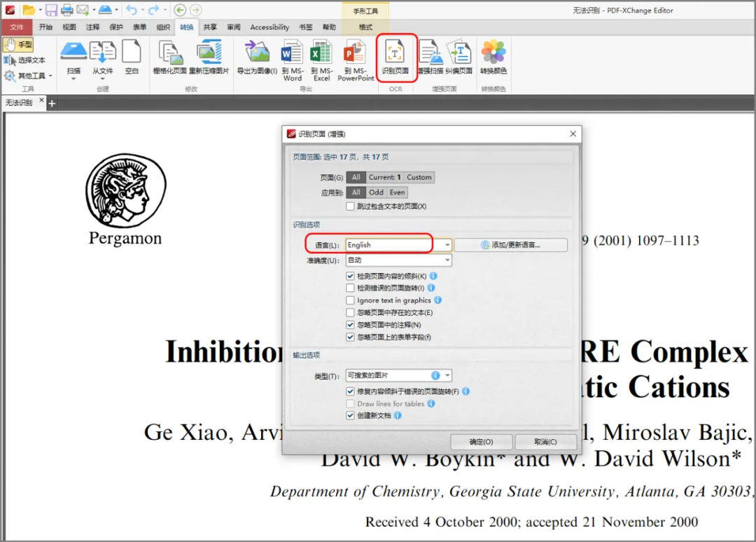Save the document with the floppy icon

(51, 10)
